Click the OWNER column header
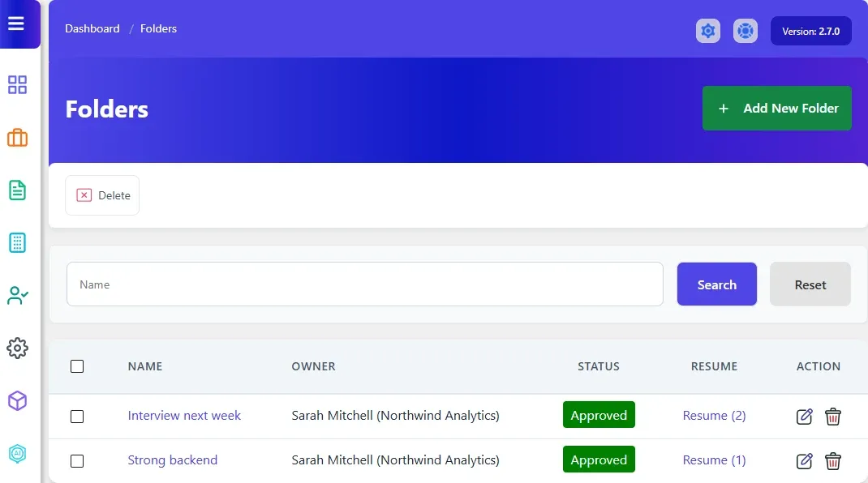The image size is (868, 483). pyautogui.click(x=313, y=366)
